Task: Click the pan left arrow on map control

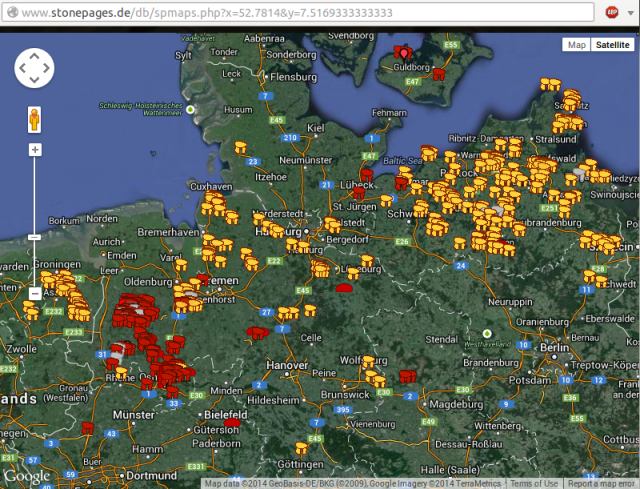Action: tap(22, 68)
